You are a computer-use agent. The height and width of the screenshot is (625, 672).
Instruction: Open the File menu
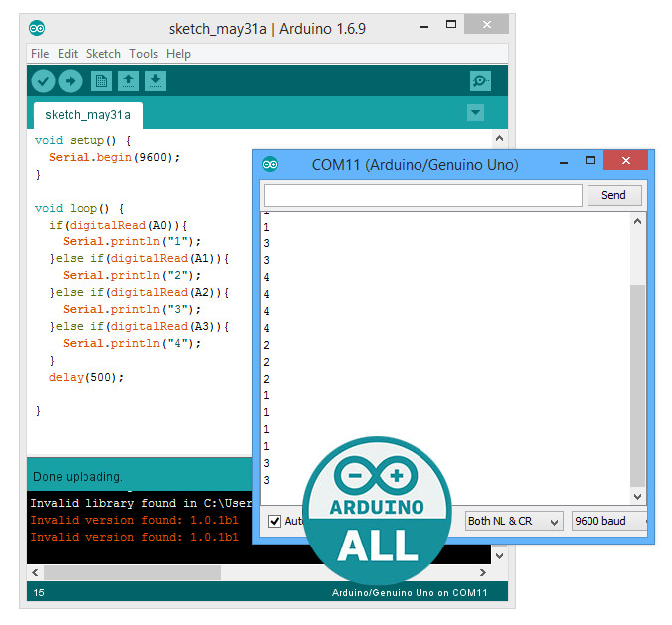click(40, 54)
